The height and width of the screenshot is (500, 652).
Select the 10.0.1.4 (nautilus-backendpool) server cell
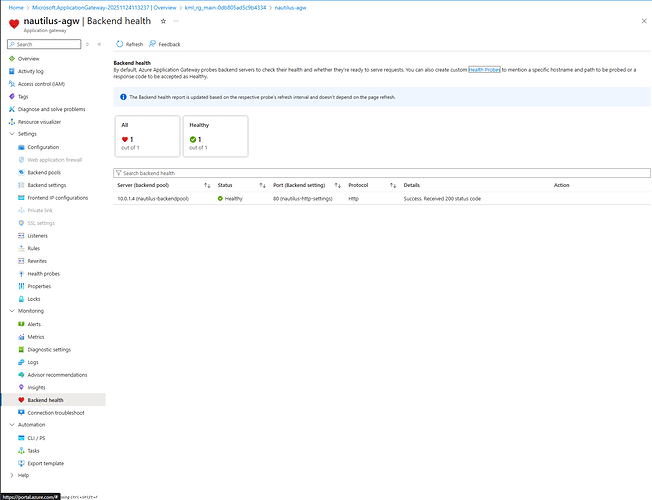(153, 199)
